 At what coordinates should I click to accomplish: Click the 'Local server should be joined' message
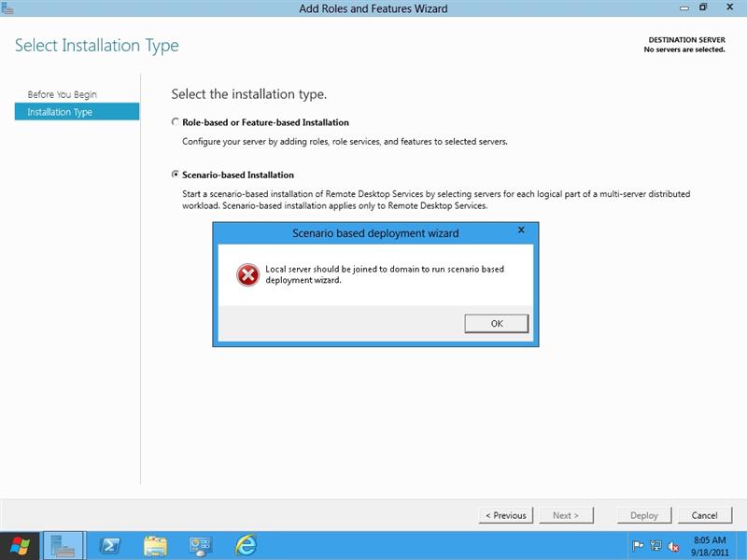pos(385,274)
